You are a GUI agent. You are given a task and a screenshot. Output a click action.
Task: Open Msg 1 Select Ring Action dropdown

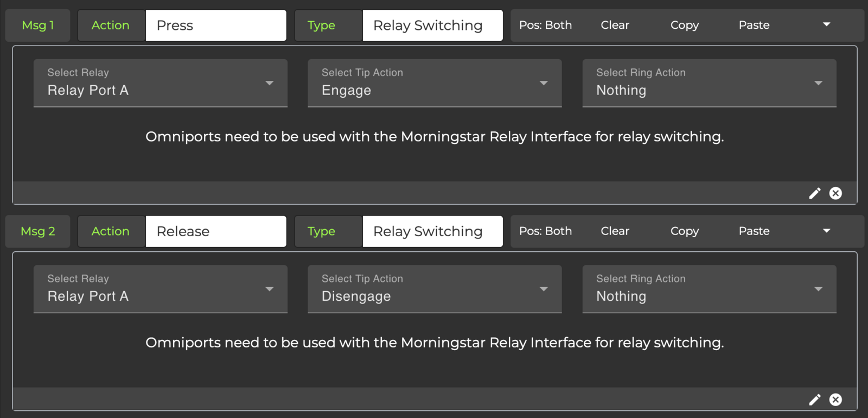click(709, 83)
